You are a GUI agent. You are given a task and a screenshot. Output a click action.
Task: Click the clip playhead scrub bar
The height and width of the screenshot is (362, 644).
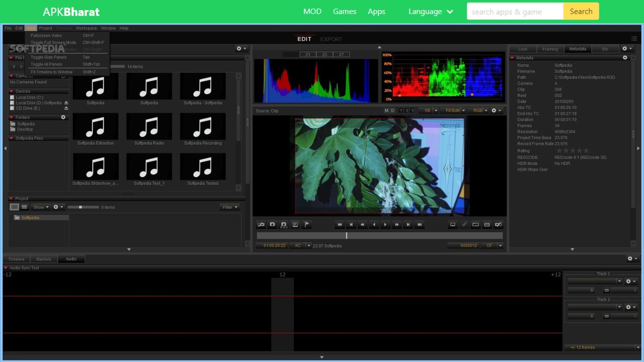tap(379, 235)
